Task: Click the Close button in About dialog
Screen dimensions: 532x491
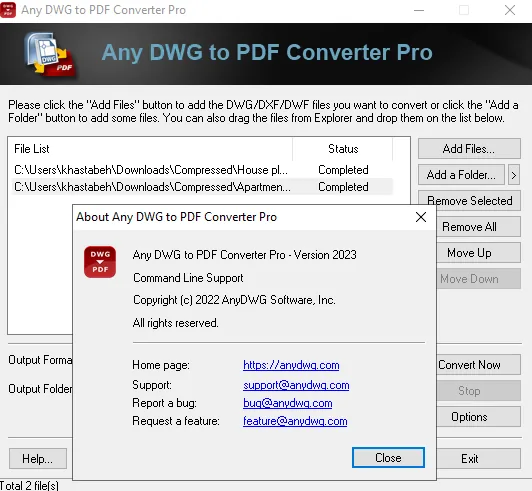Action: tap(388, 458)
